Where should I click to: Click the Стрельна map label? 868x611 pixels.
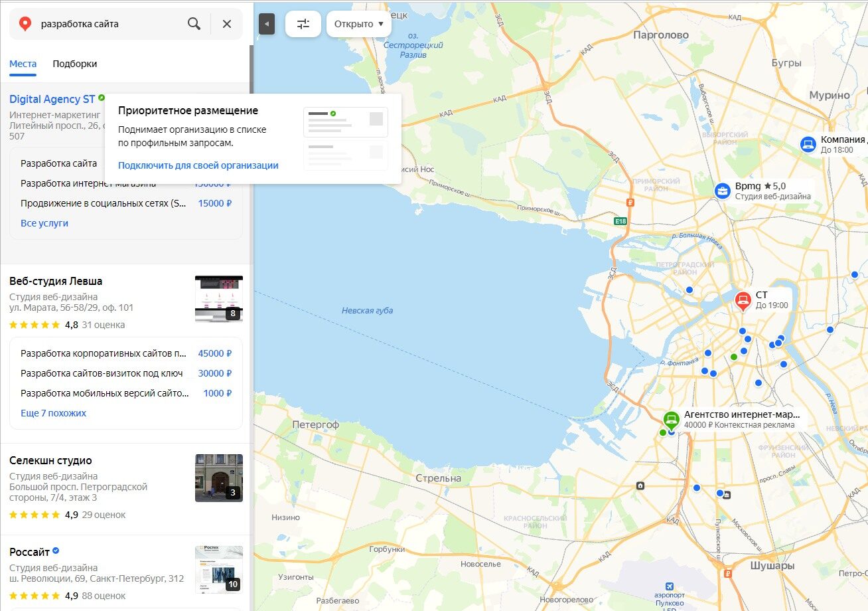coord(439,478)
